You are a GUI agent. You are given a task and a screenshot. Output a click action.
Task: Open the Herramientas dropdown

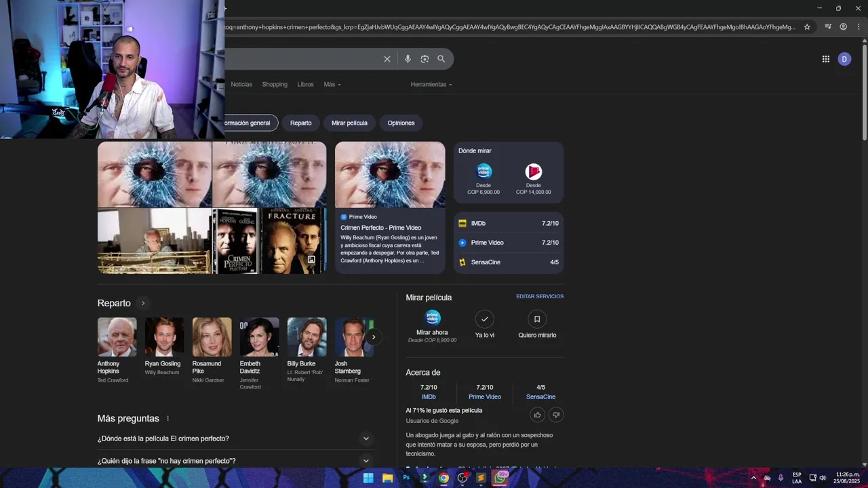tap(431, 85)
